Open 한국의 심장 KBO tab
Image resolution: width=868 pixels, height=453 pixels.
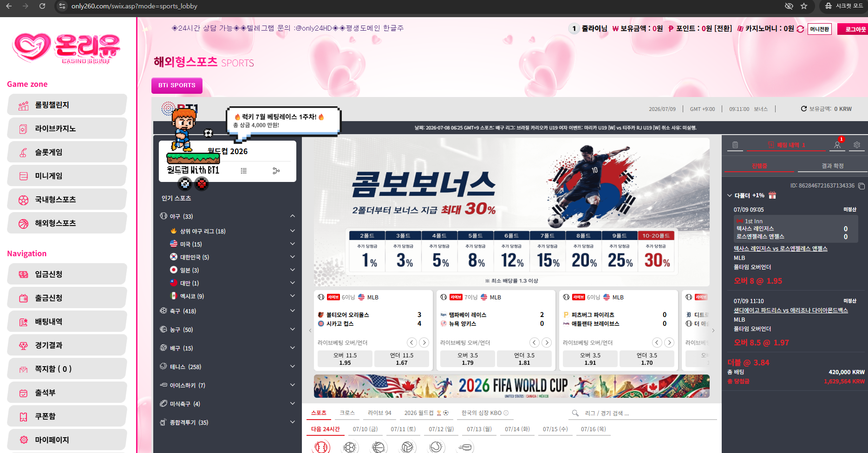point(485,413)
